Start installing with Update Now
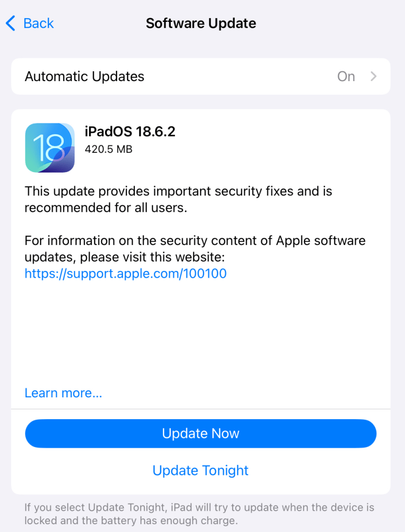The width and height of the screenshot is (405, 532). (x=201, y=434)
